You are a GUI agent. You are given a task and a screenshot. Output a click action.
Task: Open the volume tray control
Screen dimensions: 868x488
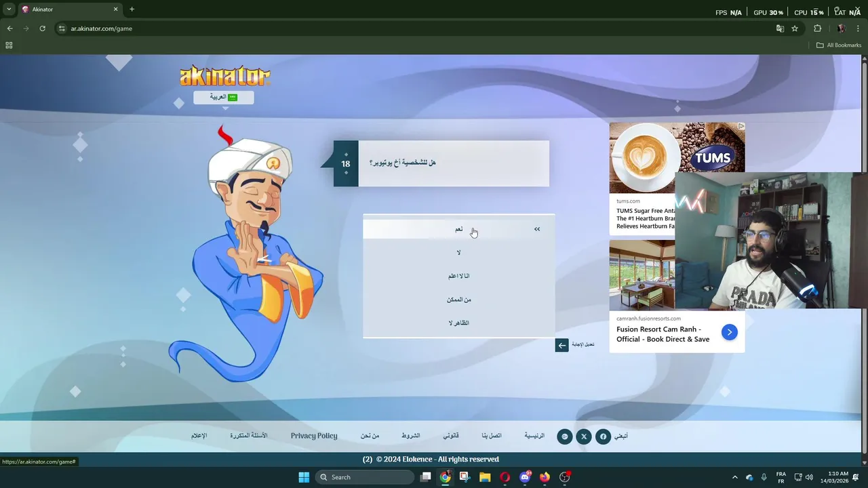pos(809,477)
